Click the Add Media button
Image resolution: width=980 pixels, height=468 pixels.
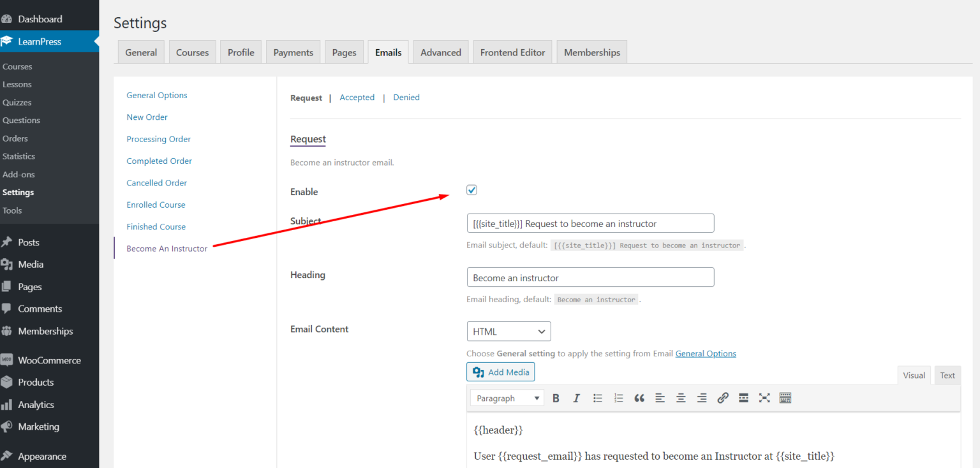[500, 372]
